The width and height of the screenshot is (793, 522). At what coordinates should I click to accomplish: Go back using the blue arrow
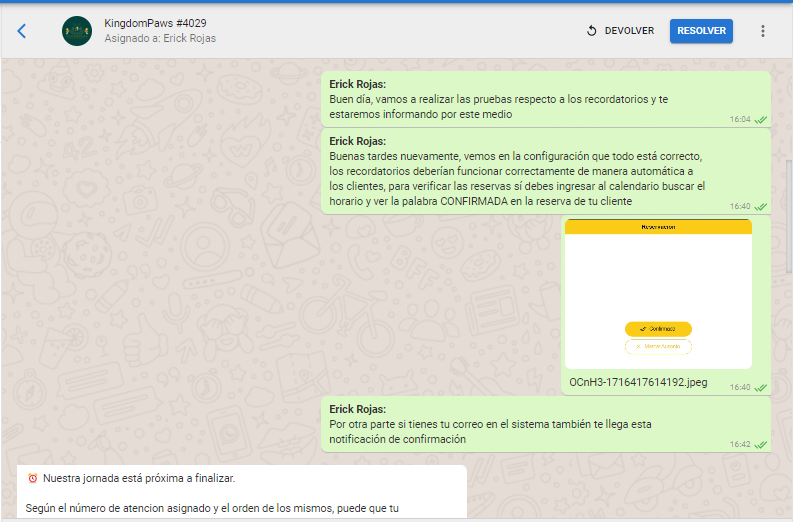coord(22,31)
